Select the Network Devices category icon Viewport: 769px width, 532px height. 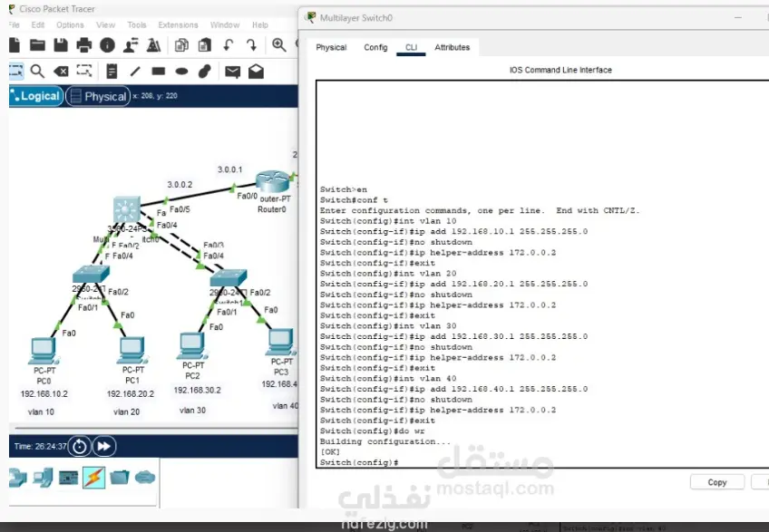tap(17, 478)
